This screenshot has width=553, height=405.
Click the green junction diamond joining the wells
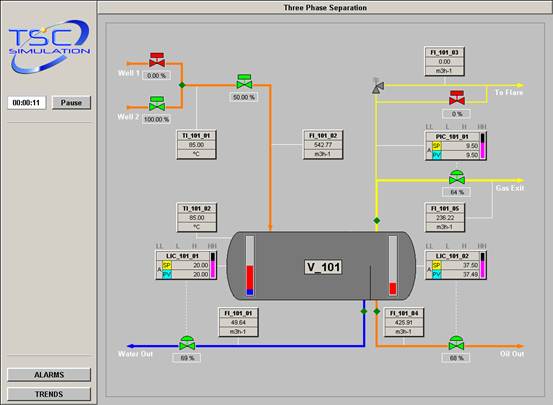click(x=182, y=85)
